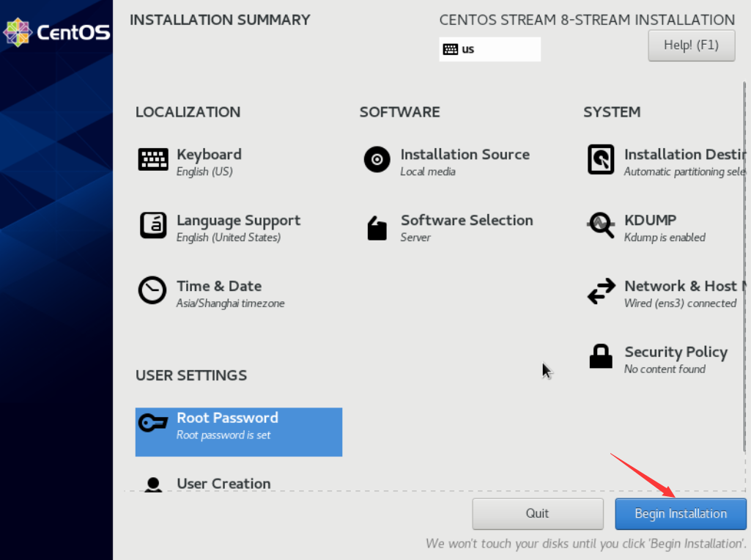Click the Software Selection package icon
Image resolution: width=751 pixels, height=560 pixels.
[377, 227]
